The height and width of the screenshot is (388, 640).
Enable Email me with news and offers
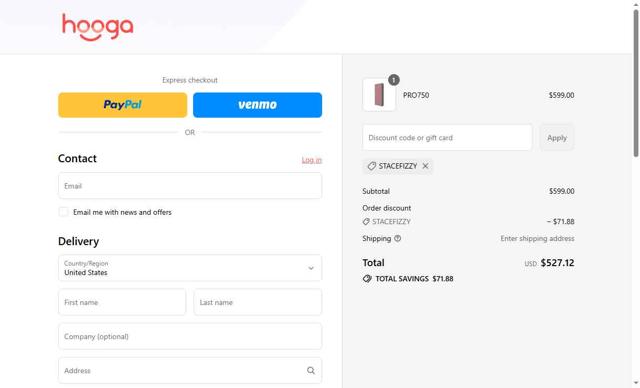pyautogui.click(x=63, y=212)
